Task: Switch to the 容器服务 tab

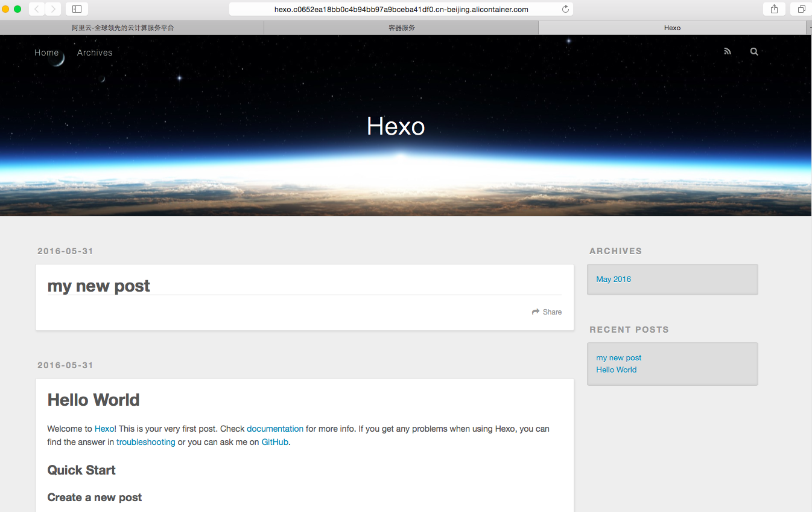Action: [x=401, y=28]
